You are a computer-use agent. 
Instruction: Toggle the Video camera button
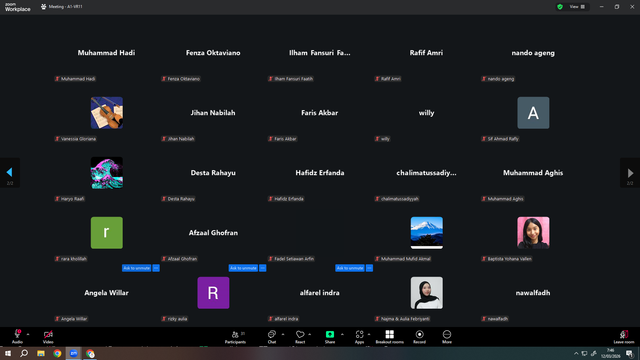pyautogui.click(x=48, y=336)
